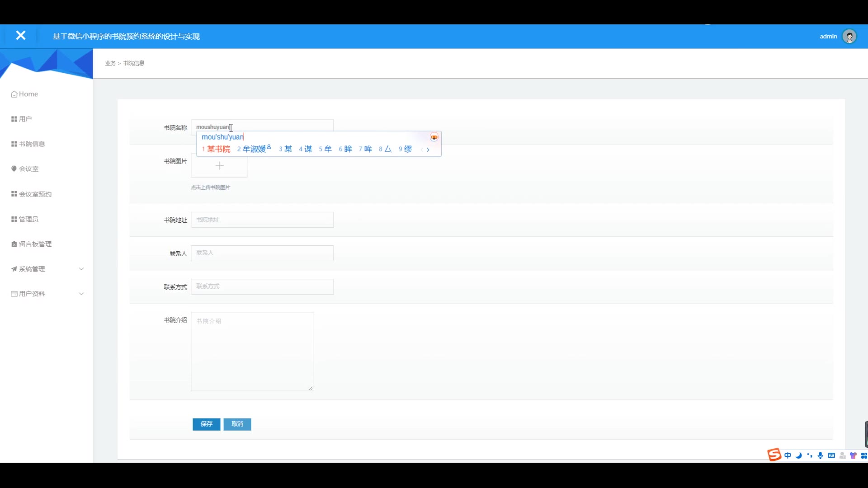The width and height of the screenshot is (868, 488).
Task: Toggle the moon half-width/full-width mode
Action: (x=799, y=455)
